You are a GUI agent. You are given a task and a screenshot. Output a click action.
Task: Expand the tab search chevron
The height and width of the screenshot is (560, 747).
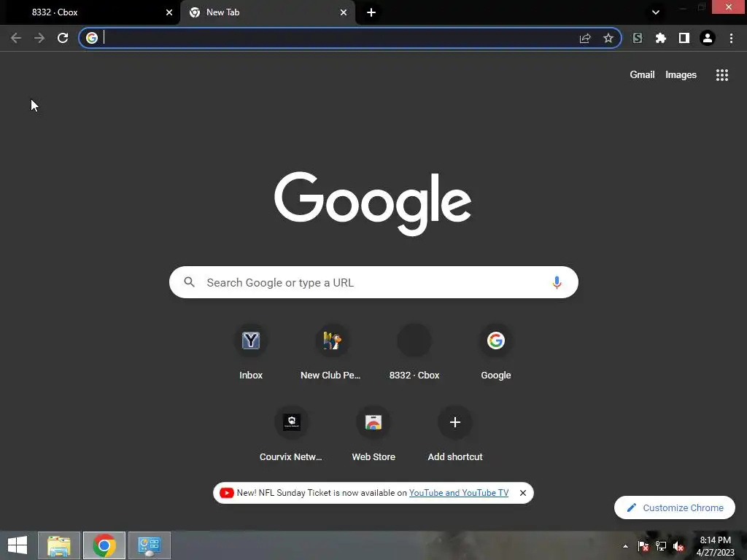point(656,12)
